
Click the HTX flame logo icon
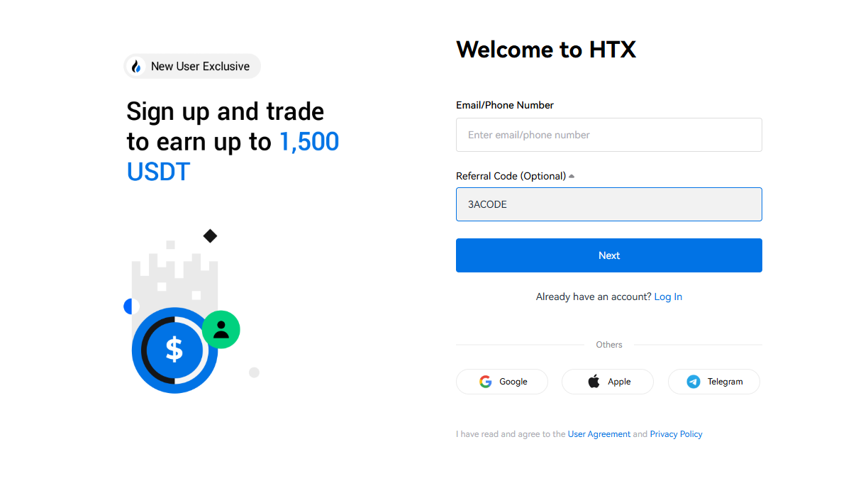click(x=136, y=65)
